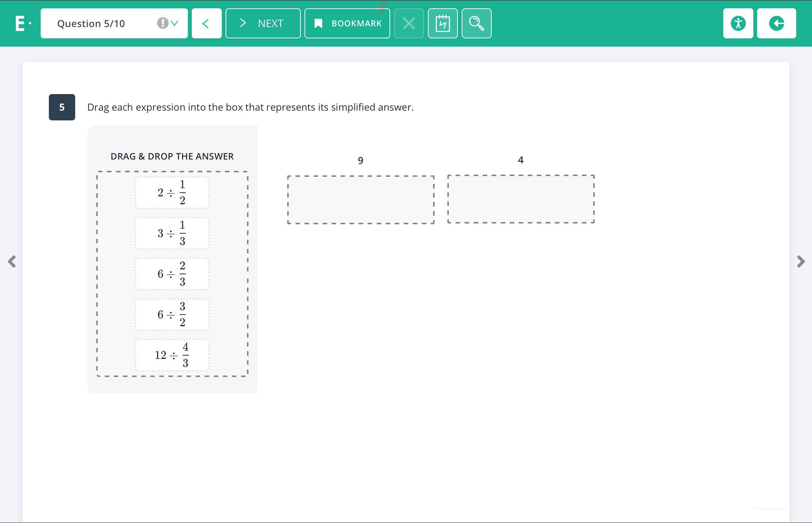
Task: Click the E logo in the header
Action: tap(20, 23)
